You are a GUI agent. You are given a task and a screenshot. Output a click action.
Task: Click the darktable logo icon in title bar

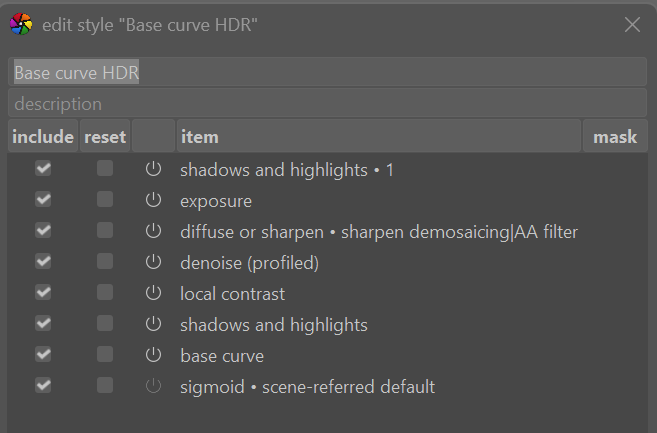(21, 24)
